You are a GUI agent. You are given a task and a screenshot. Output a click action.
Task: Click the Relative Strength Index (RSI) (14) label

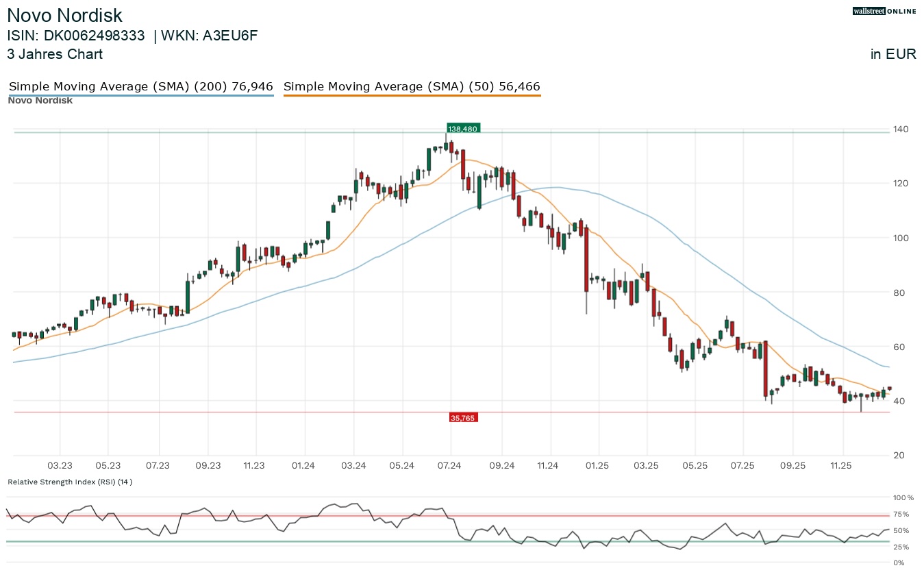click(70, 482)
